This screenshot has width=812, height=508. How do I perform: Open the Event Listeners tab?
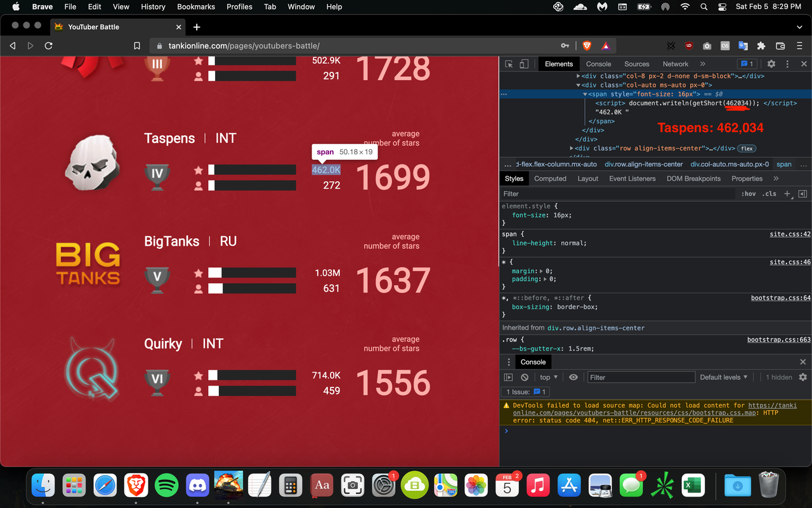point(632,178)
